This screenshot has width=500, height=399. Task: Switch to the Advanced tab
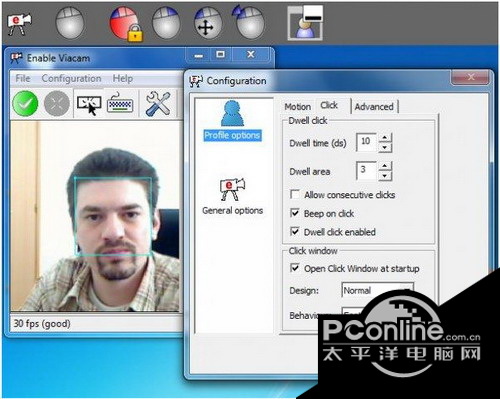pos(374,107)
